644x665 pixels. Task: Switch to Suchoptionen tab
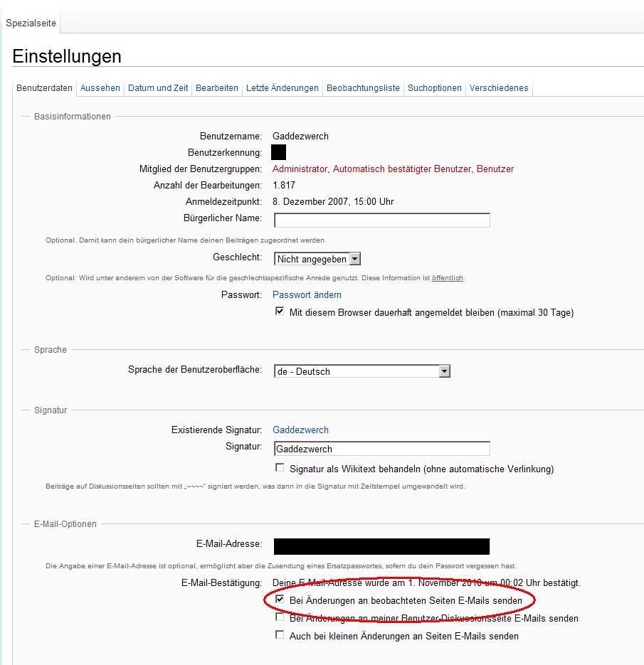click(435, 88)
